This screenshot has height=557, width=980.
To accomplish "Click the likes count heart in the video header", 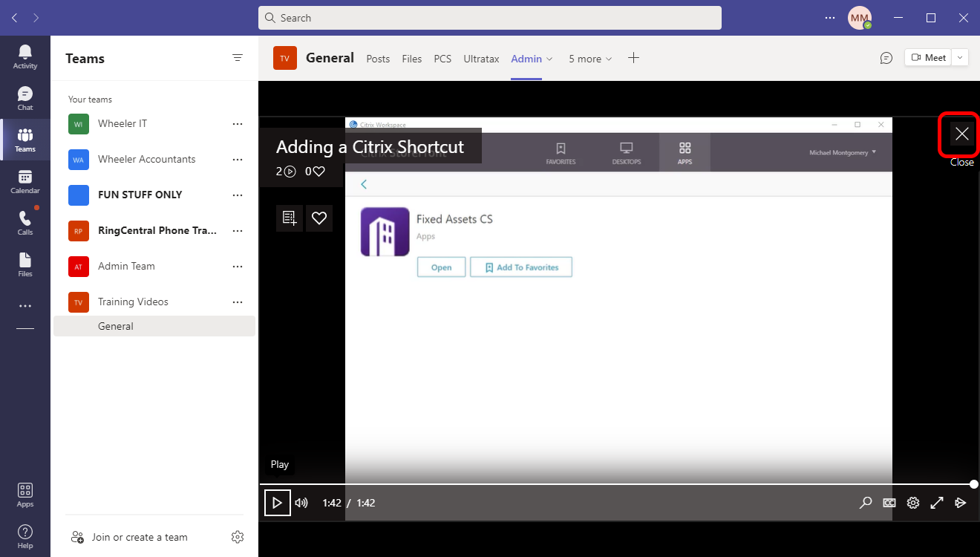I will click(x=319, y=172).
